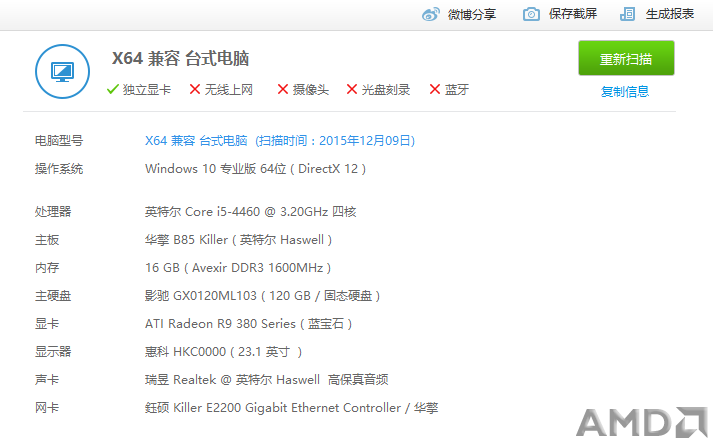The image size is (713, 443).
Task: Open 微博分享 link
Action: 472,15
